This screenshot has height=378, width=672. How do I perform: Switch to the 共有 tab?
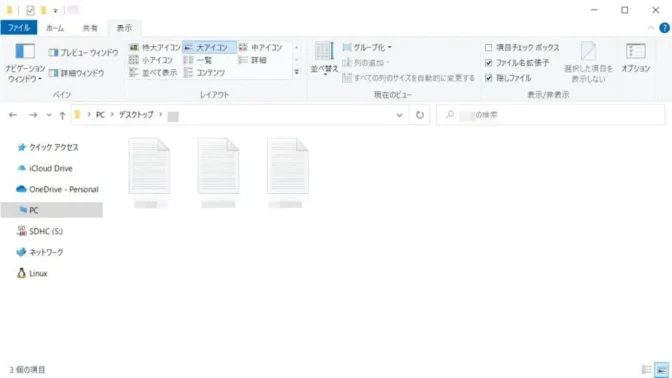[x=90, y=28]
